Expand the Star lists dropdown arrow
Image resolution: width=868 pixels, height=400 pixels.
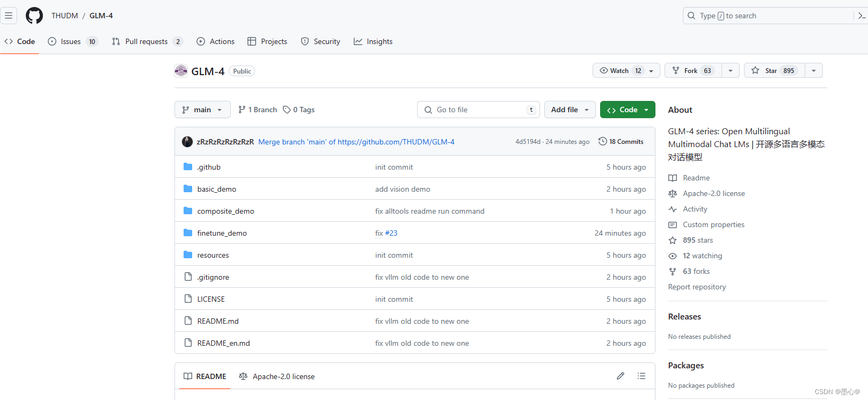(814, 70)
